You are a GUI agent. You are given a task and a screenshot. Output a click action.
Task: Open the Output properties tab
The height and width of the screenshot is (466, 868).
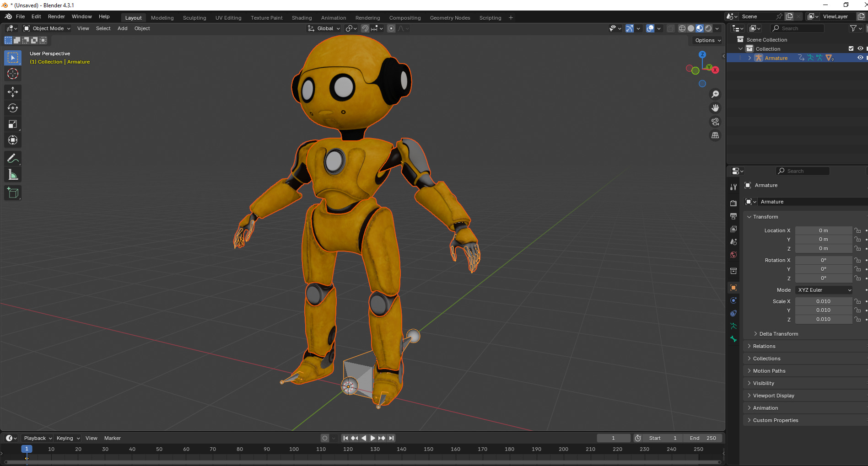(733, 216)
